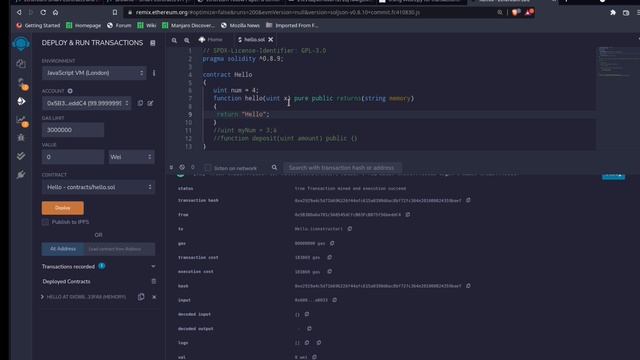Copy the input data value
Image resolution: width=640 pixels, height=360 pixels.
334,300
